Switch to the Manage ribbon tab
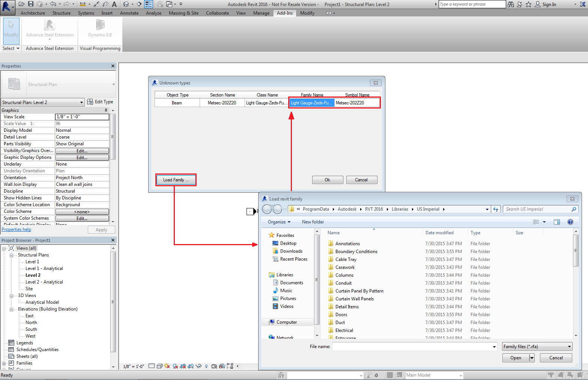Image resolution: width=588 pixels, height=380 pixels. [x=261, y=13]
